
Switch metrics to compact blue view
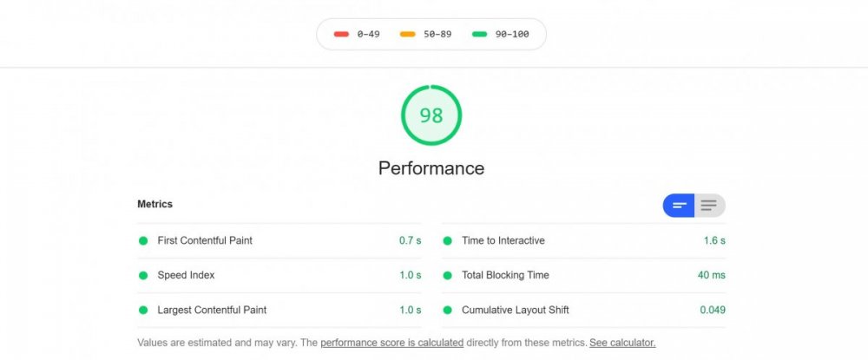tap(679, 206)
